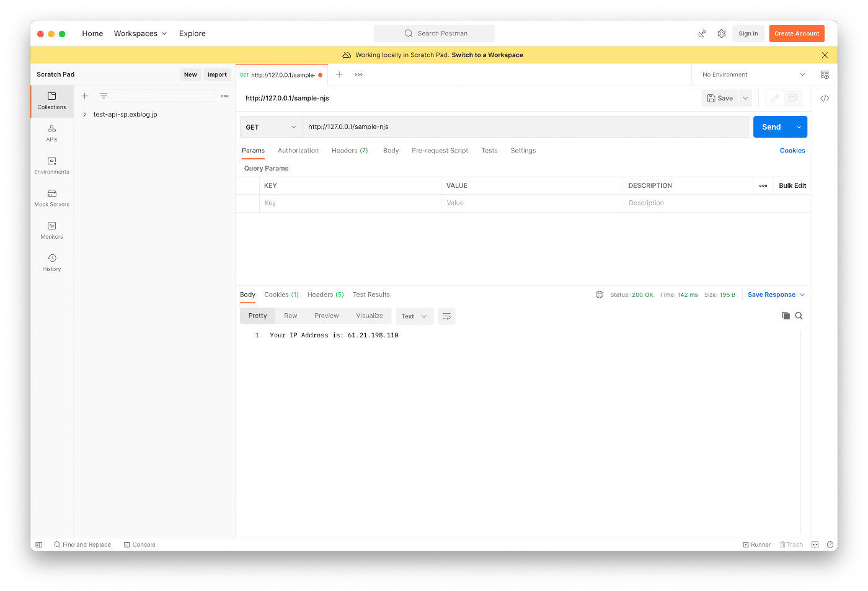Click the network globe icon near Status

point(600,295)
